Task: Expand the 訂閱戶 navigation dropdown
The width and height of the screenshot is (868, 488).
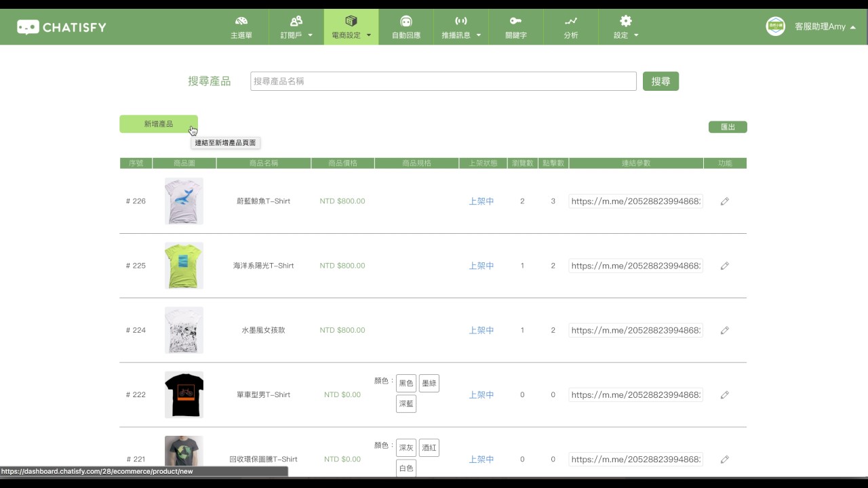Action: [x=296, y=27]
